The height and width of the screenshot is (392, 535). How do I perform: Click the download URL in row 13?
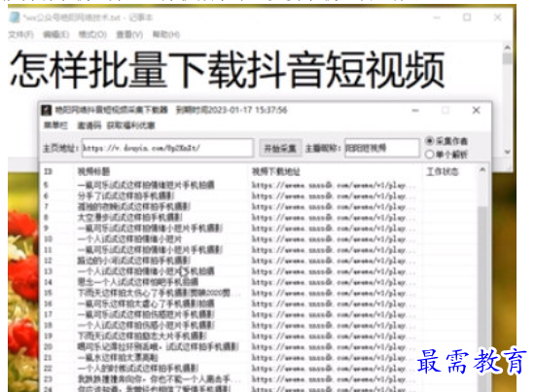click(x=334, y=271)
